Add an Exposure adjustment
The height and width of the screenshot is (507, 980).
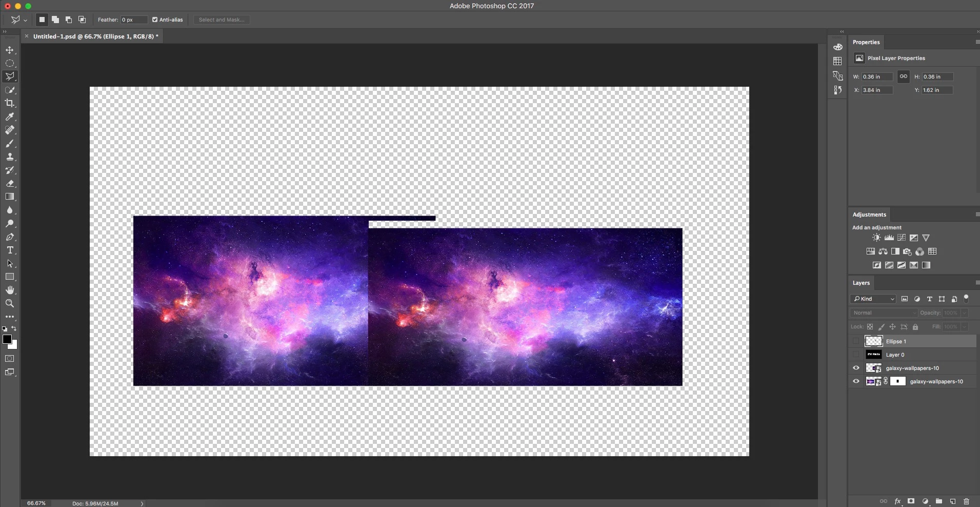pyautogui.click(x=914, y=238)
